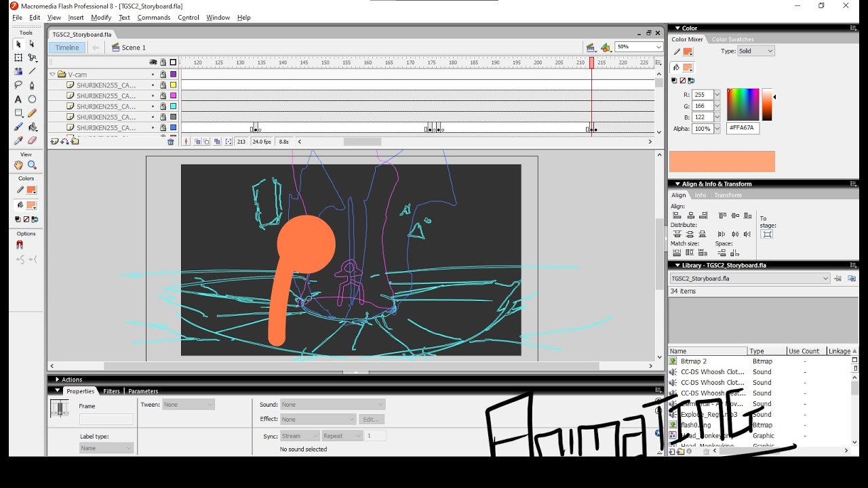This screenshot has height=488, width=868.
Task: Click the brightness slider in Color Mixer
Action: pyautogui.click(x=767, y=104)
